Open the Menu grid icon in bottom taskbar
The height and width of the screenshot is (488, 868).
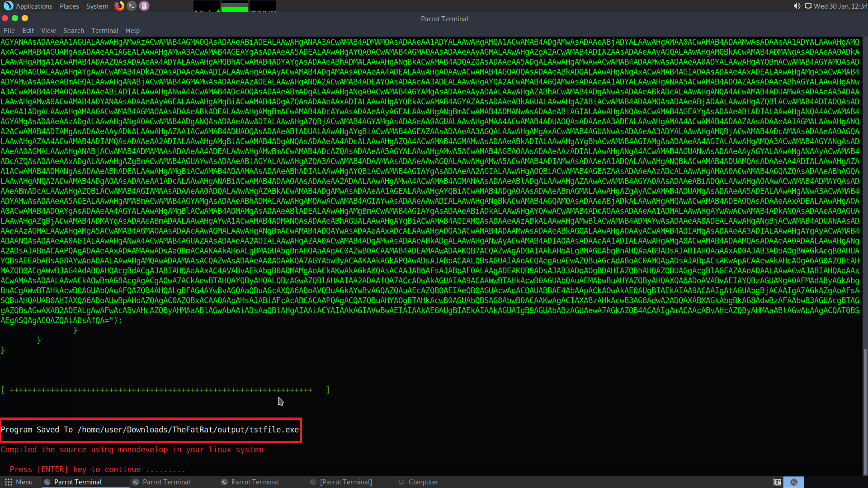[x=8, y=482]
